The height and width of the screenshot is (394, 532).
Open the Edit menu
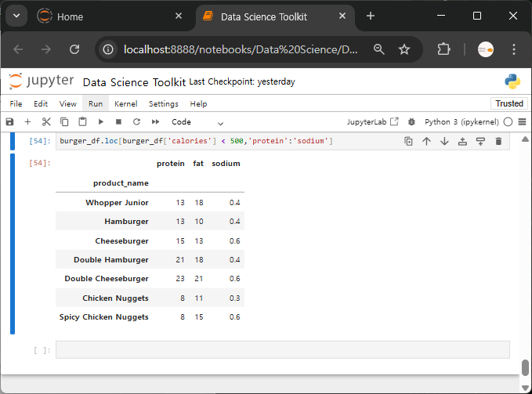[x=41, y=103]
